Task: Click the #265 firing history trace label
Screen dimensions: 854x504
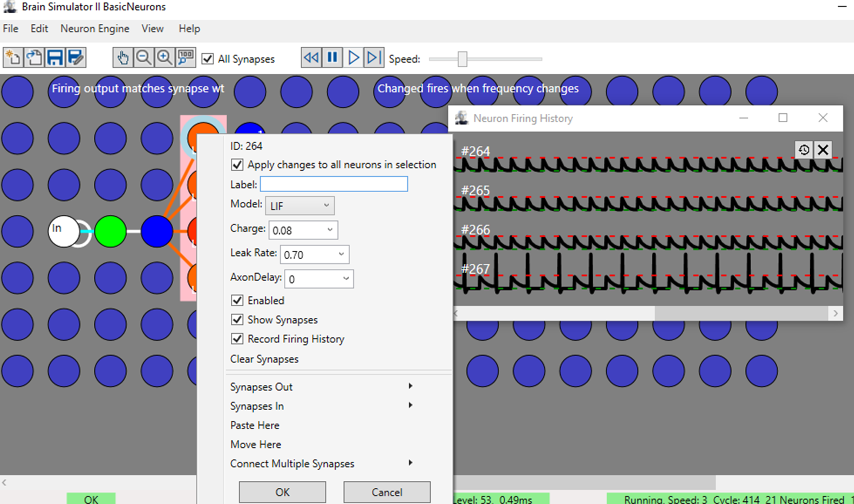Action: [x=476, y=190]
